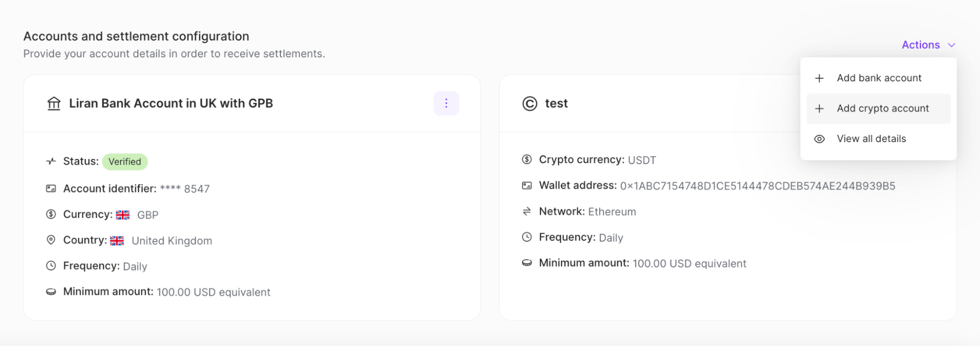Click the bank building icon on Liran's account card
Image resolution: width=980 pixels, height=346 pixels.
[55, 103]
